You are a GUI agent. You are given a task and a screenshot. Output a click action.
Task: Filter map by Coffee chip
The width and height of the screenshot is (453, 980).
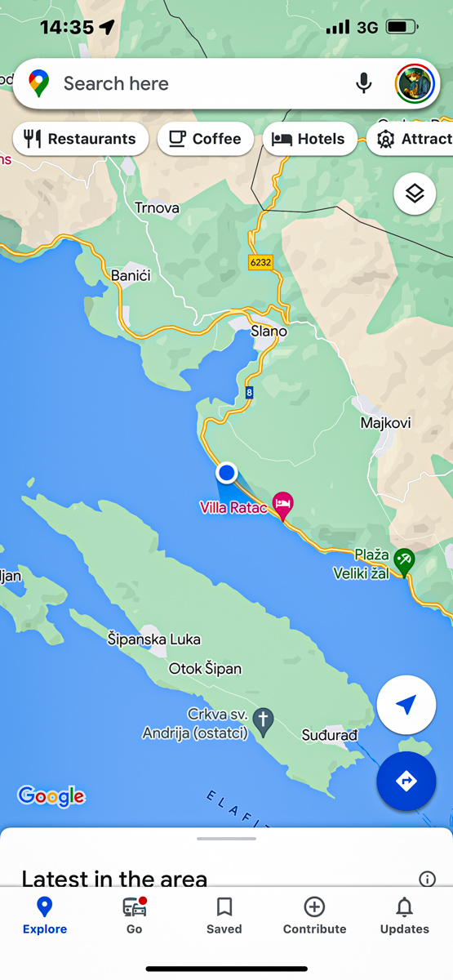[205, 139]
